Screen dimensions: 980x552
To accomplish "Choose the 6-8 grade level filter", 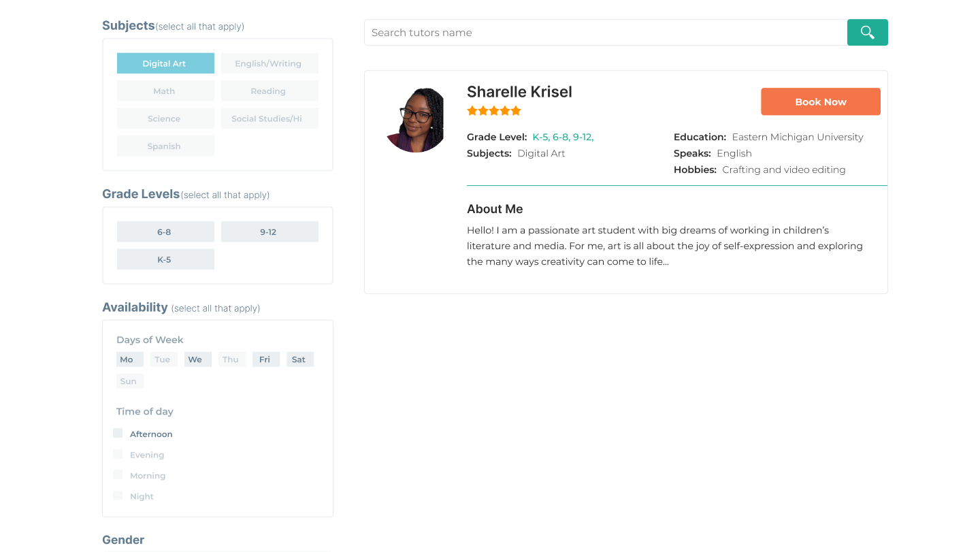I will click(165, 231).
